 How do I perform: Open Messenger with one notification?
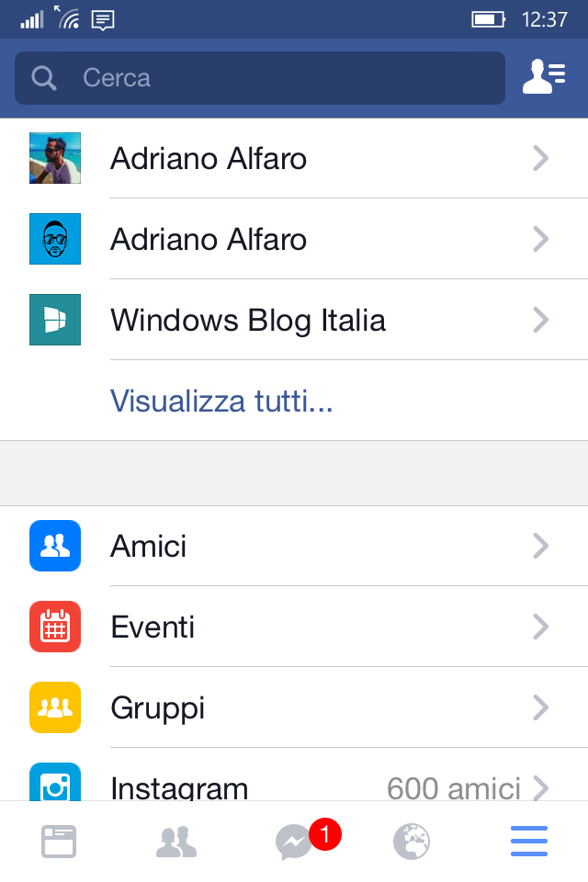pos(308,841)
